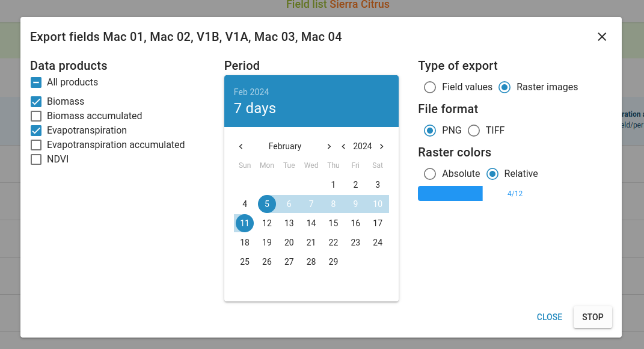Uncheck the Biomass checkbox
Image resolution: width=644 pixels, height=349 pixels.
pos(36,102)
